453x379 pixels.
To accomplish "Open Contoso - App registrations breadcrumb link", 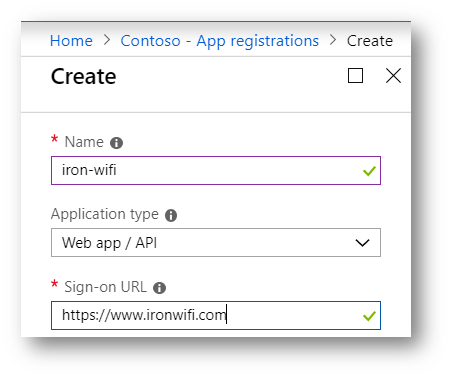I will pos(220,42).
